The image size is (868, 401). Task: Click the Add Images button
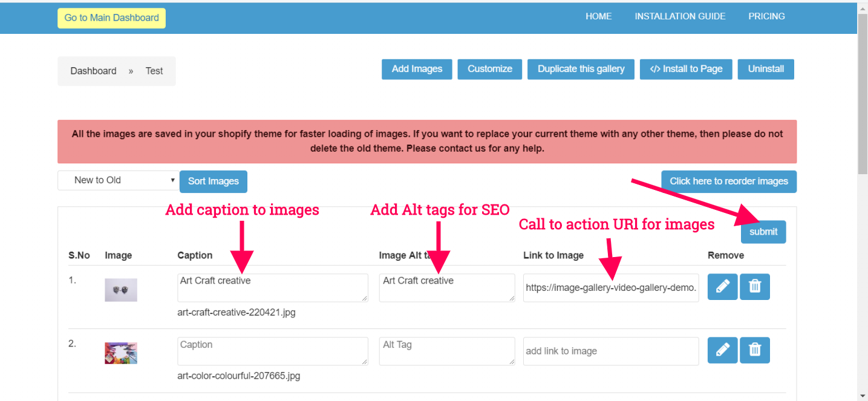[417, 69]
